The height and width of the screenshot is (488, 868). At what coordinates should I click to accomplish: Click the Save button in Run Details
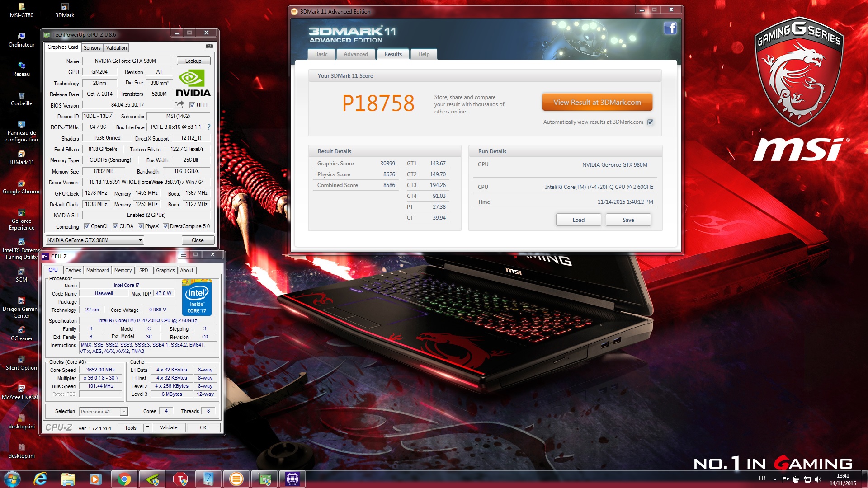(x=628, y=220)
